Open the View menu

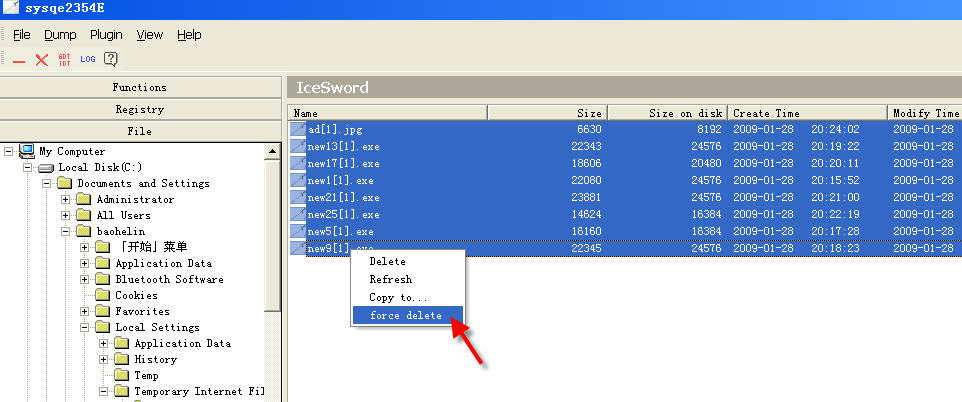[x=150, y=35]
